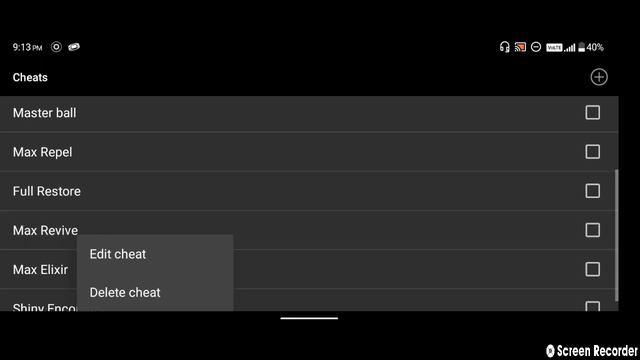Select the Master ball list row
The image size is (640, 360).
(309, 113)
